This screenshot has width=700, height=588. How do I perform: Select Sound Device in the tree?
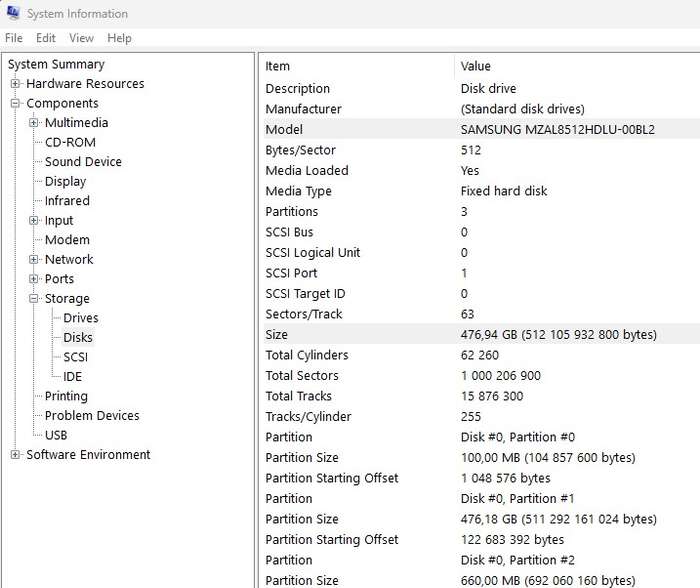[83, 162]
